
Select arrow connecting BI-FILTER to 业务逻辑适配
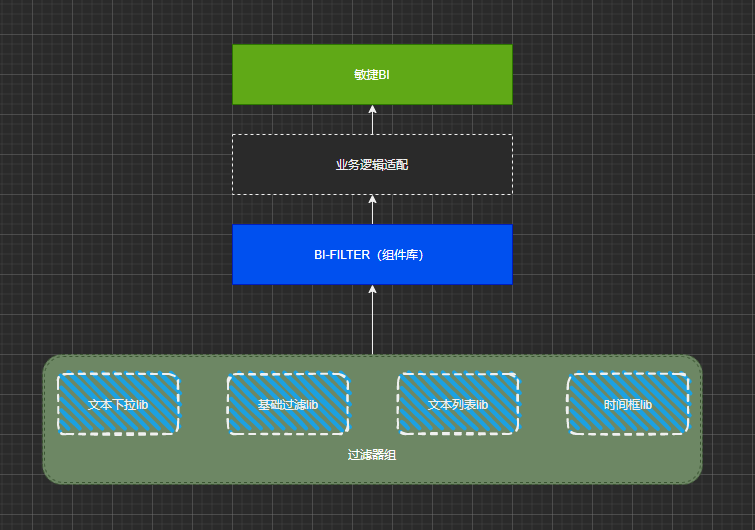372,211
